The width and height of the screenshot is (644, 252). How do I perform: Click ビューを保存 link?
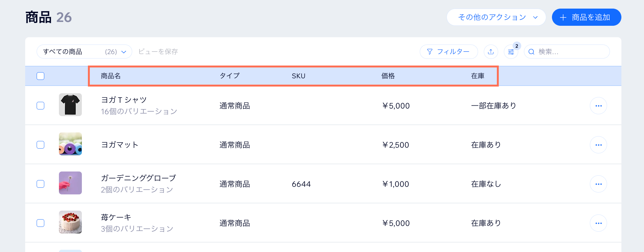[x=158, y=52]
